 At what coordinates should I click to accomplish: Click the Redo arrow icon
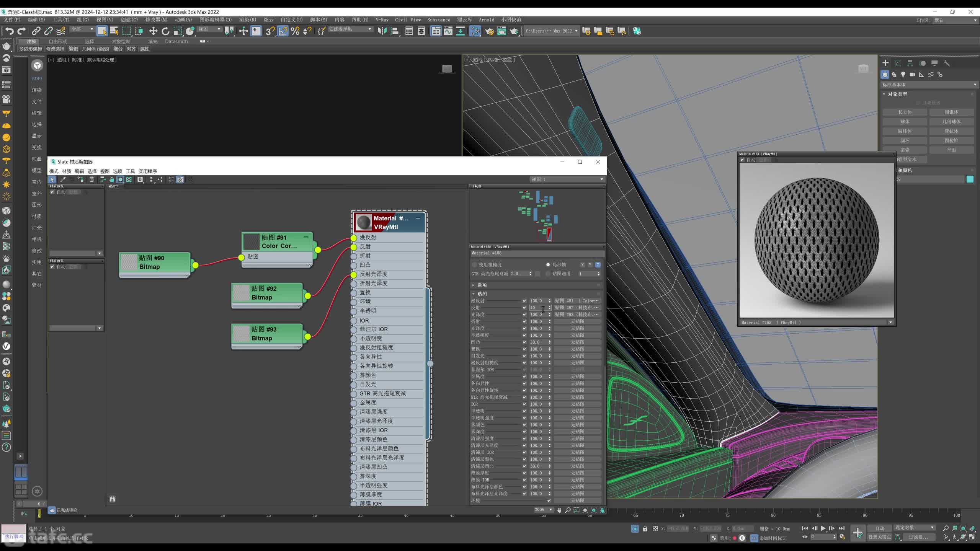click(22, 31)
